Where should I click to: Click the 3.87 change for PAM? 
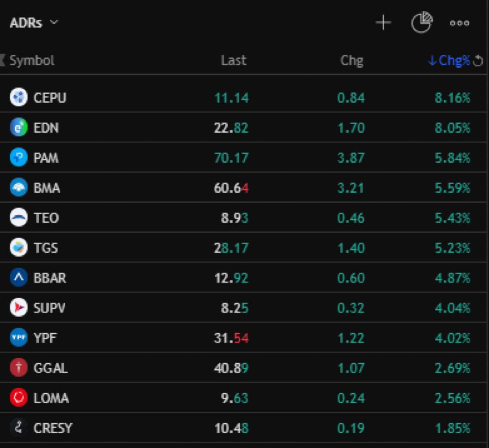point(351,158)
